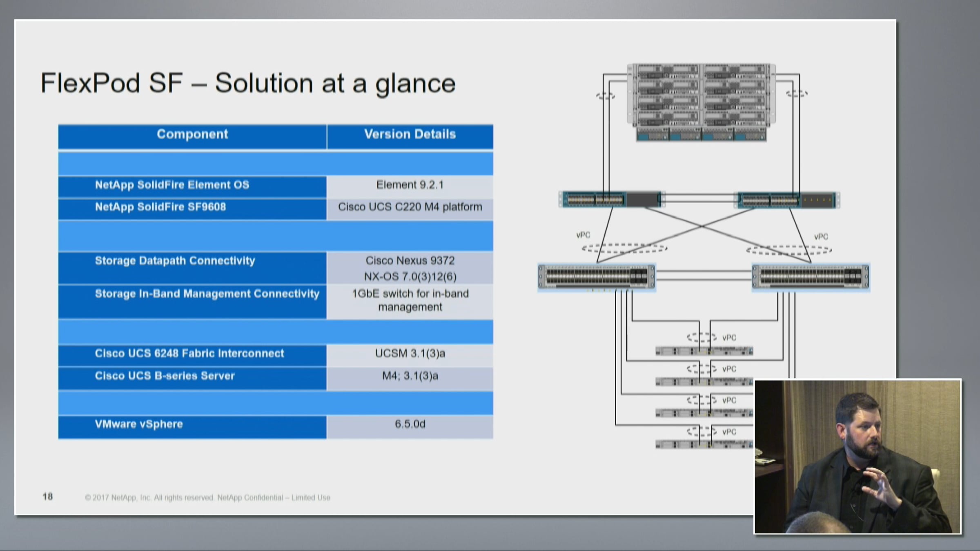Image resolution: width=980 pixels, height=551 pixels.
Task: Click the 'NetApp SolidFire SF9608' row label
Action: tap(160, 207)
